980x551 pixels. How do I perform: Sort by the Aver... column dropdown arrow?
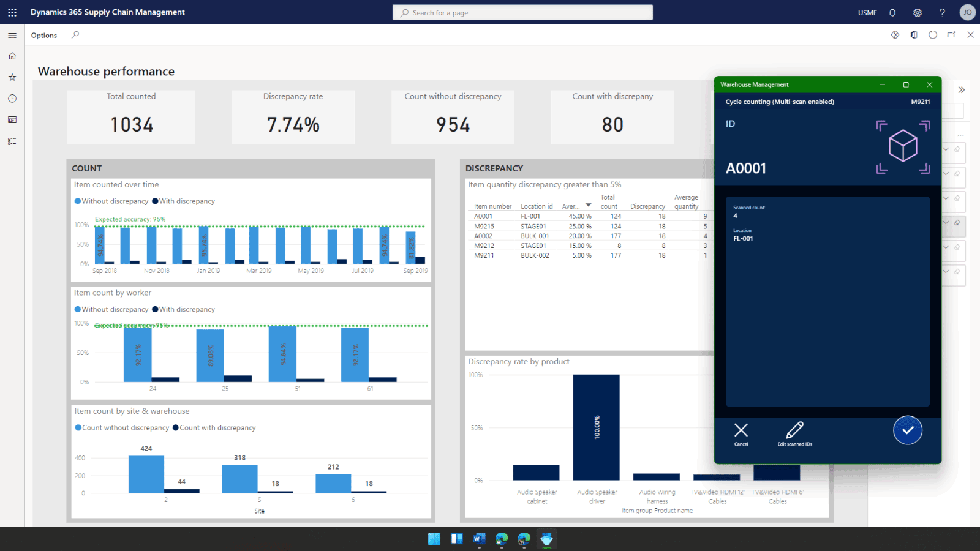click(588, 205)
